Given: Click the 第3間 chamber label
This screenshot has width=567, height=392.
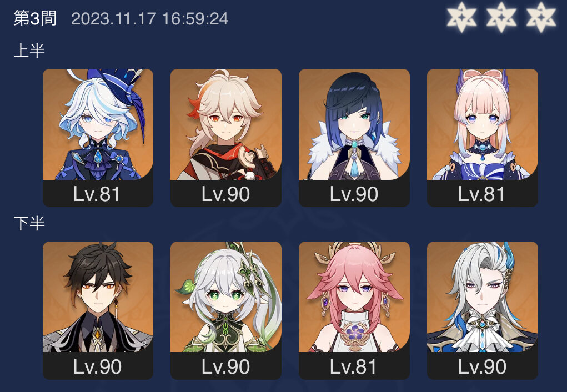Looking at the screenshot, I should click(35, 18).
